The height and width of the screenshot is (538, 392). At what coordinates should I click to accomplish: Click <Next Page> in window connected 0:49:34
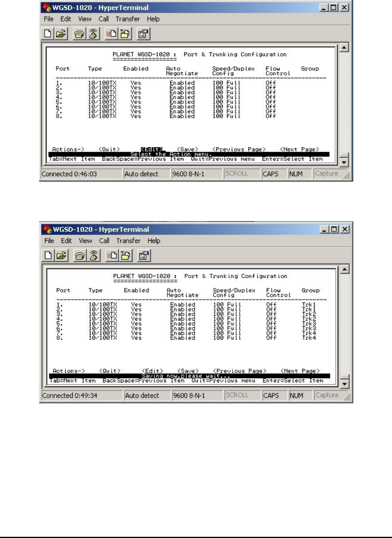(300, 371)
